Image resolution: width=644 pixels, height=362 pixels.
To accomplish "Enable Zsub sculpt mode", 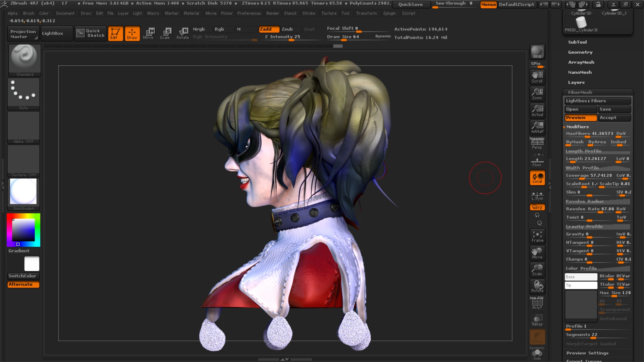I will 287,29.
